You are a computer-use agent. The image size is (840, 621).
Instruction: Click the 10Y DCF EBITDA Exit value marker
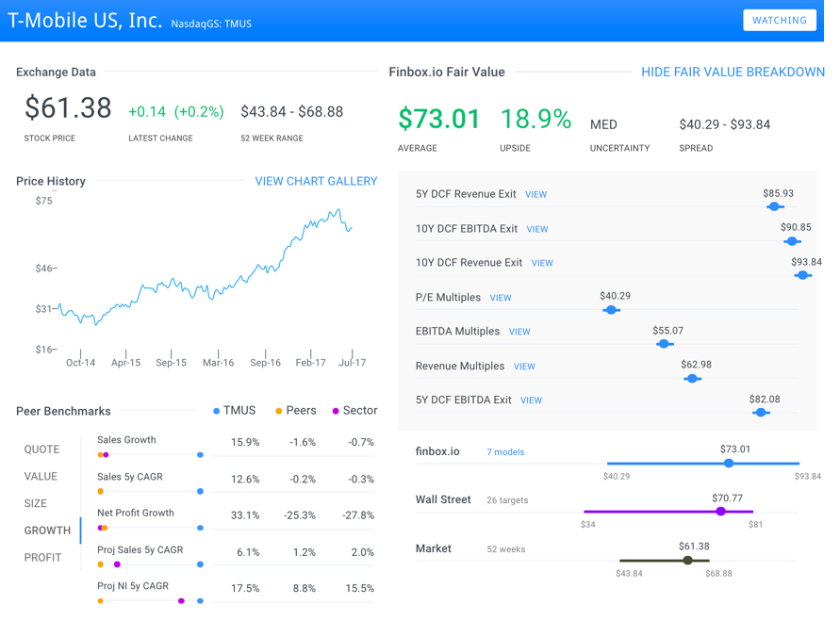click(x=792, y=241)
